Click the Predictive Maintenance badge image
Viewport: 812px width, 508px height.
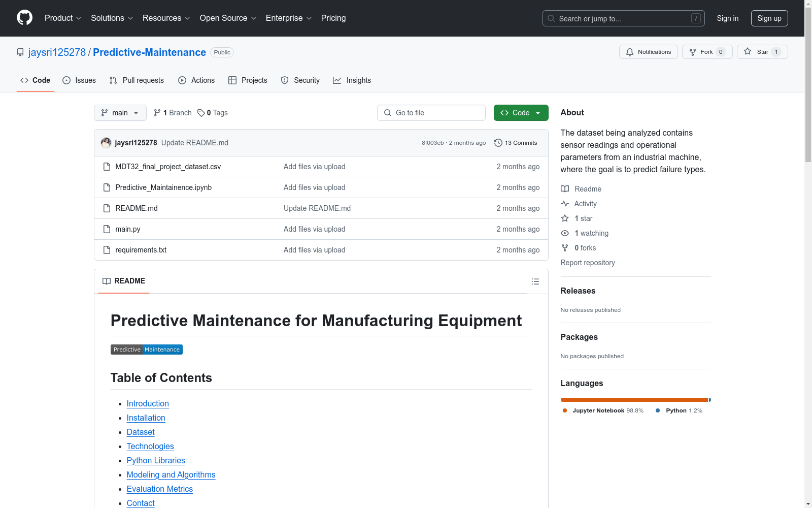147,350
